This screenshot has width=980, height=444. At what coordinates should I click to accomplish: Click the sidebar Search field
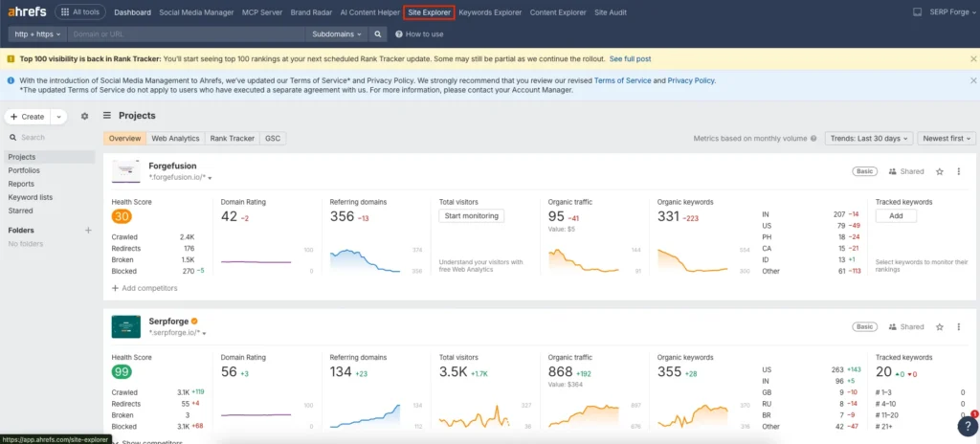[x=50, y=137]
